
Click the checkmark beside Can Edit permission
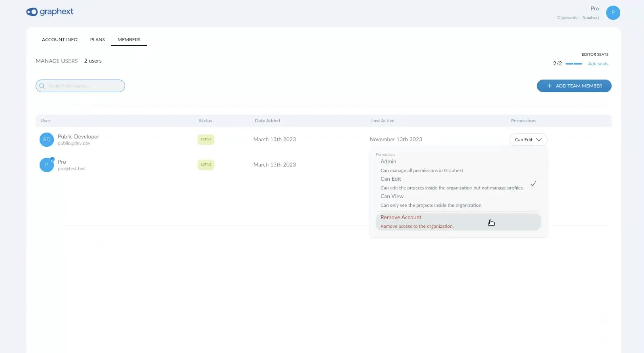coord(533,183)
